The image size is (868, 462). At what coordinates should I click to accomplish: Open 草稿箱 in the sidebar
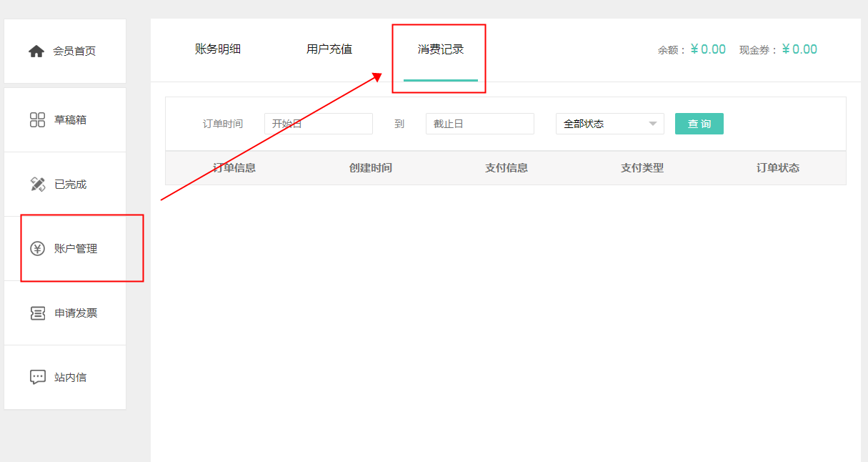click(x=65, y=120)
